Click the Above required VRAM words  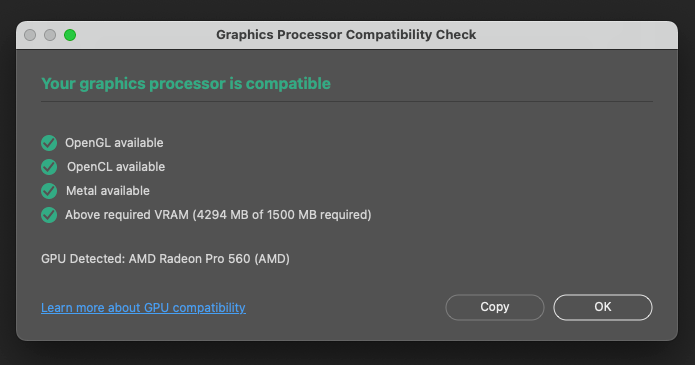127,215
